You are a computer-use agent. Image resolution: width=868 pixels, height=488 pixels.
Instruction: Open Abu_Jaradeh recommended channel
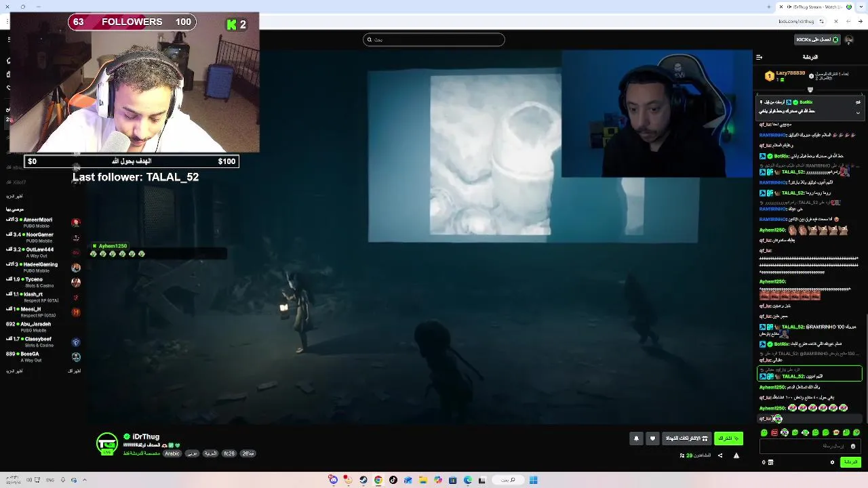tap(43, 327)
